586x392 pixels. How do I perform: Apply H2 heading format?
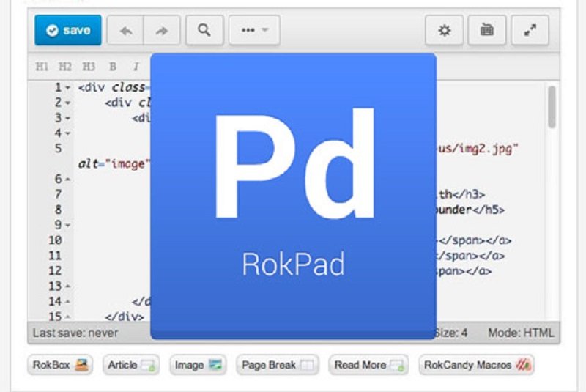pos(65,67)
